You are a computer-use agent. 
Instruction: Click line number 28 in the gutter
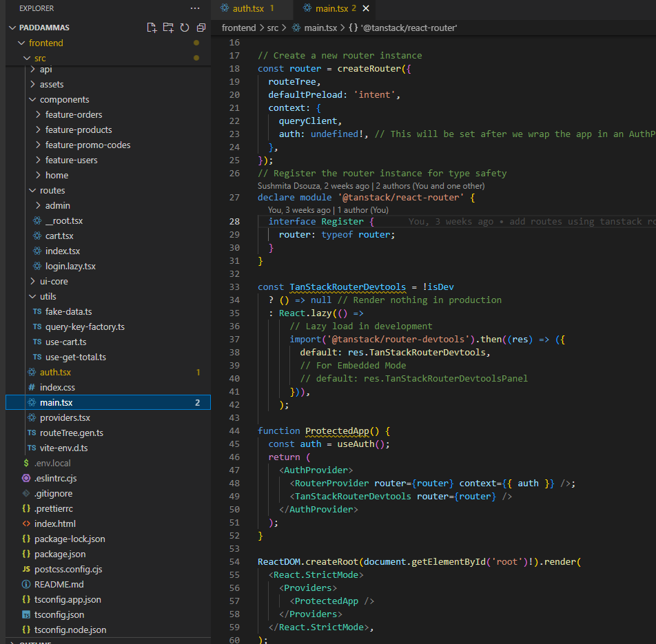coord(235,222)
